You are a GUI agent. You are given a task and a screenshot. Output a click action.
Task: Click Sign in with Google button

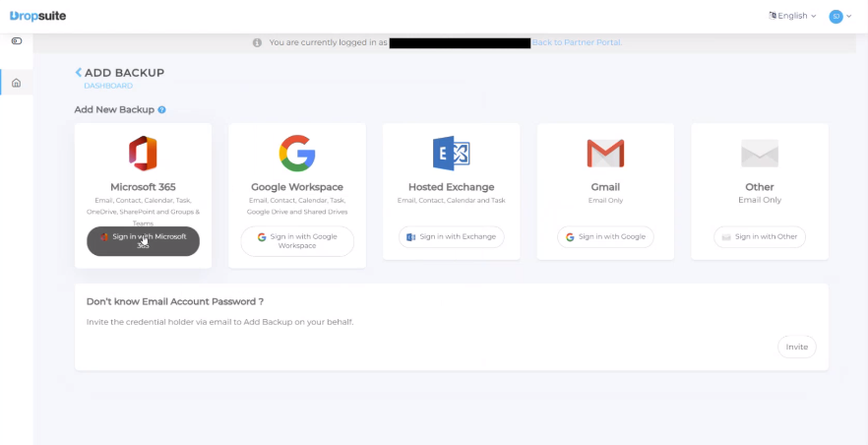(x=605, y=237)
